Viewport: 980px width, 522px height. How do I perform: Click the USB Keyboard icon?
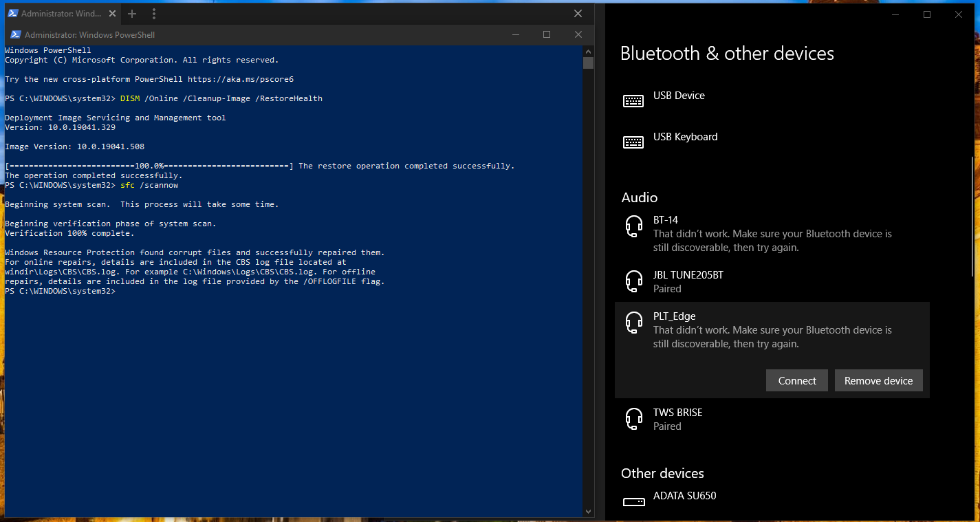point(633,142)
